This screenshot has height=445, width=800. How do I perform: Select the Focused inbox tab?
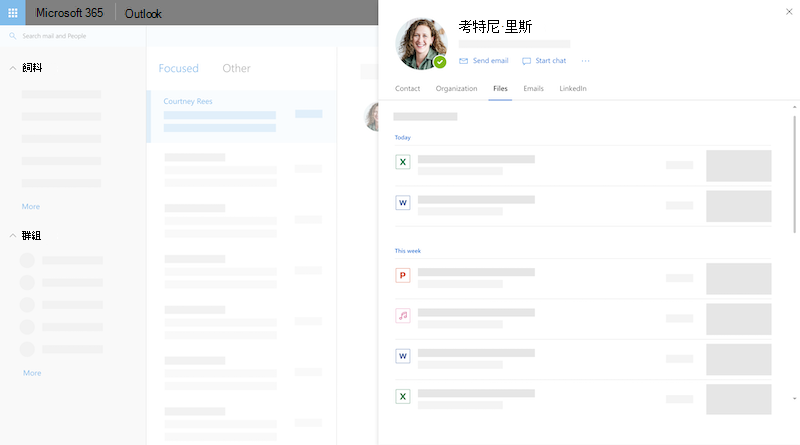[x=178, y=68]
